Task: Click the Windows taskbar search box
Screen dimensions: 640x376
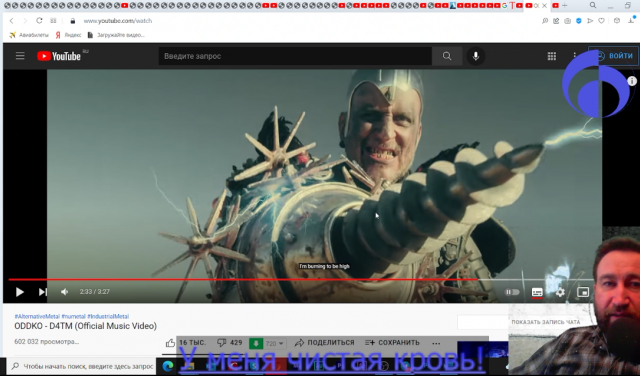Action: (82, 366)
